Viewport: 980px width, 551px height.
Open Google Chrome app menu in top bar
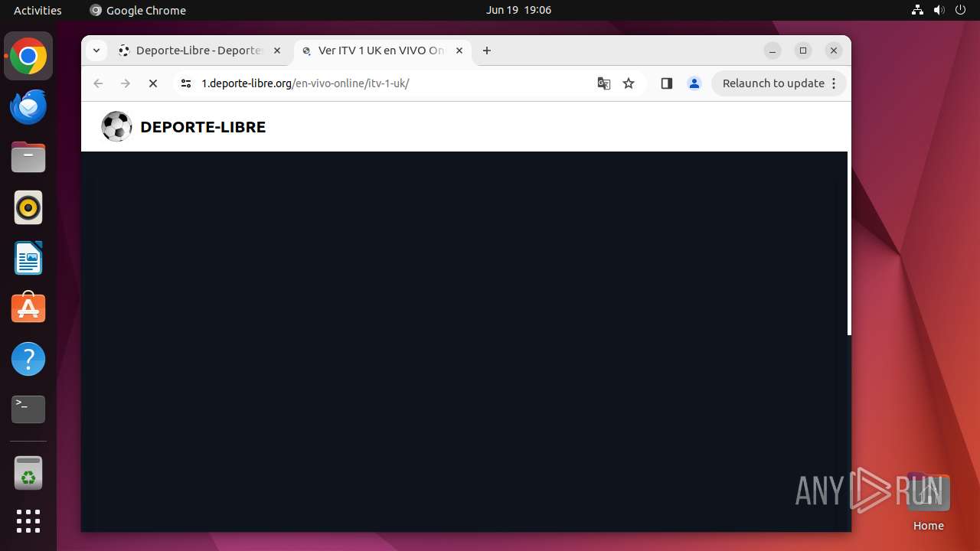point(138,10)
